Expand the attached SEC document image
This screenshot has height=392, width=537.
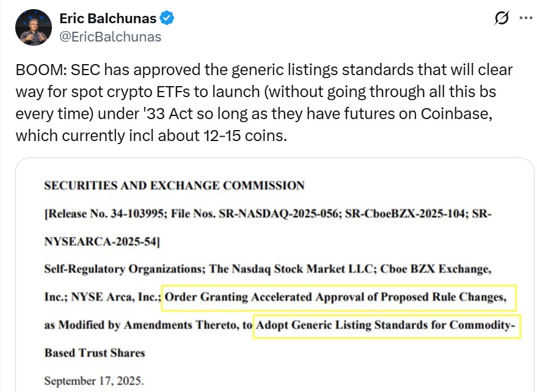point(275,275)
